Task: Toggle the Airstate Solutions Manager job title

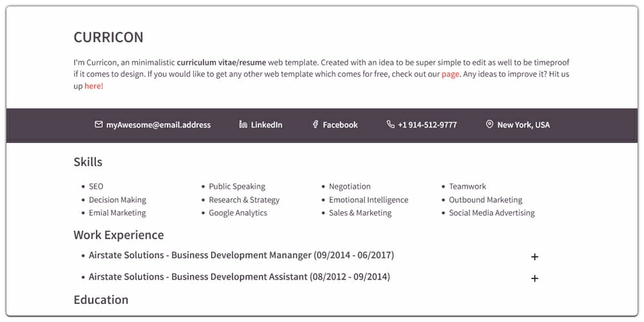Action: [241, 255]
